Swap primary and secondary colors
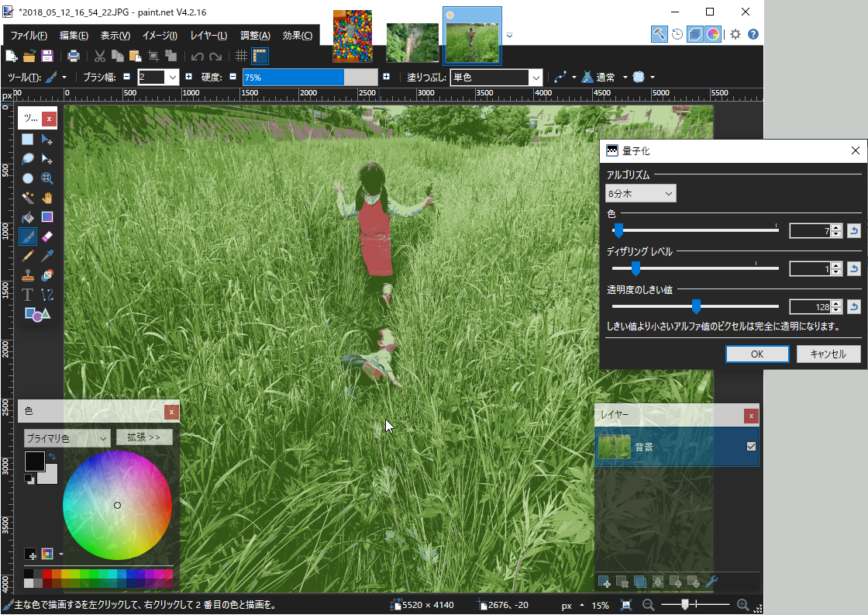The width and height of the screenshot is (868, 615). (x=52, y=457)
